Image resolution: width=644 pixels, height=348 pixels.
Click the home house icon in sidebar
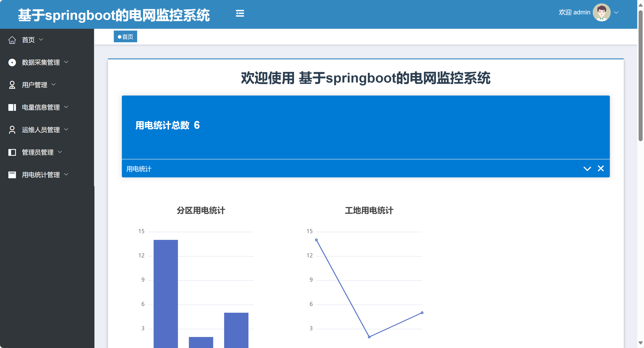click(12, 40)
